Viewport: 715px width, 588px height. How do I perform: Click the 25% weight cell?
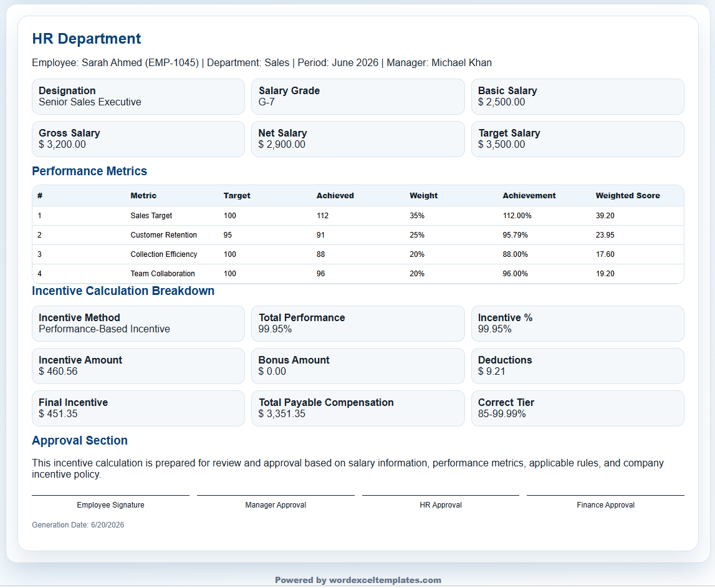click(x=417, y=235)
